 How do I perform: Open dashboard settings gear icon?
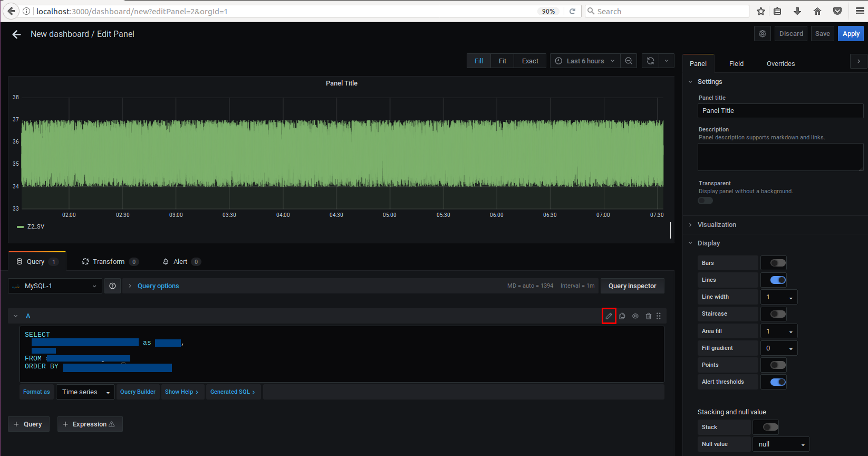(763, 34)
